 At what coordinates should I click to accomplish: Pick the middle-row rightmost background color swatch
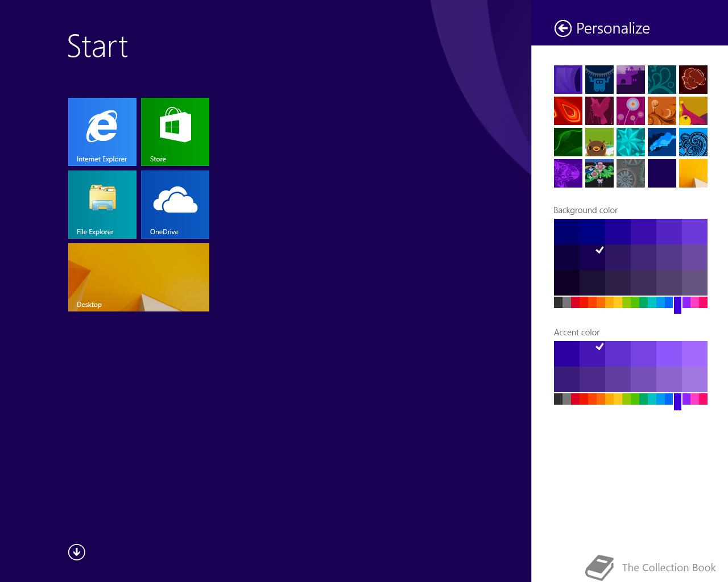tap(694, 257)
